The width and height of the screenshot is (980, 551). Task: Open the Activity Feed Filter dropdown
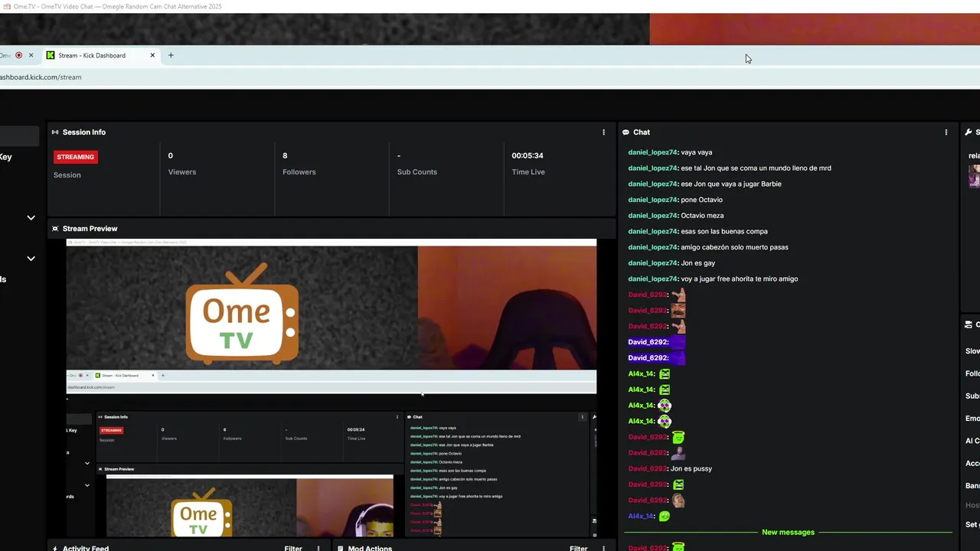(293, 548)
